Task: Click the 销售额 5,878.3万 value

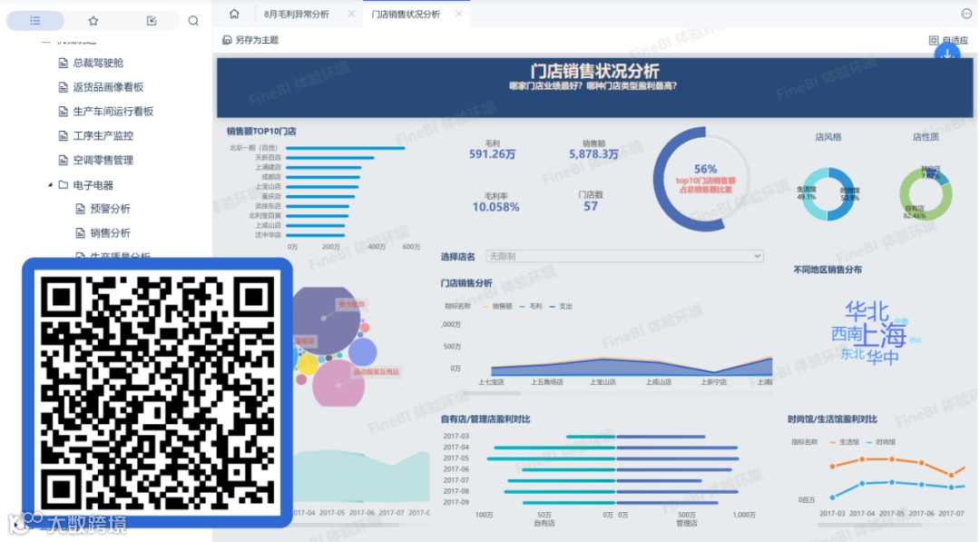Action: pos(593,153)
